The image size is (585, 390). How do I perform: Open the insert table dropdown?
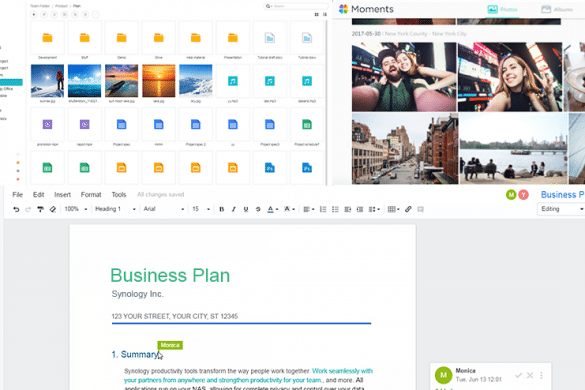click(x=394, y=209)
